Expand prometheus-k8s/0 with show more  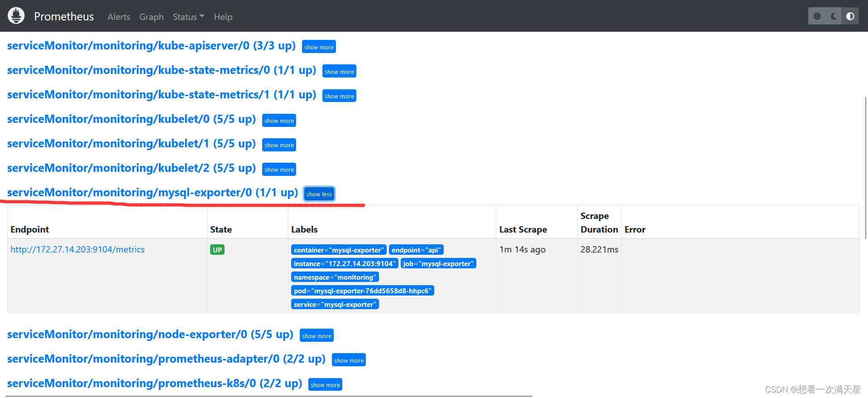pyautogui.click(x=325, y=384)
